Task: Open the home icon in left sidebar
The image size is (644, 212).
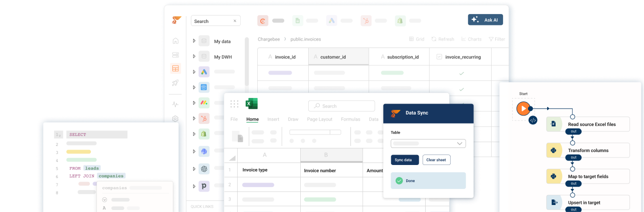Action: pos(175,41)
